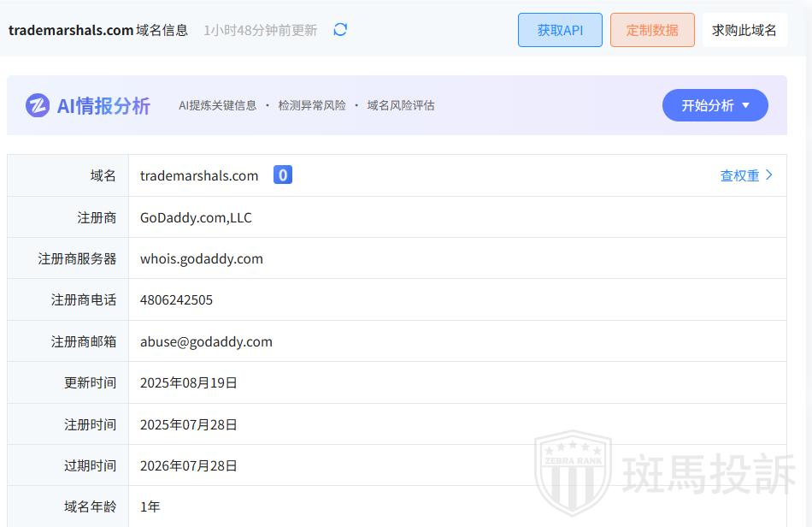Click the refresh icon beside the update time
The image size is (812, 527).
click(x=340, y=30)
